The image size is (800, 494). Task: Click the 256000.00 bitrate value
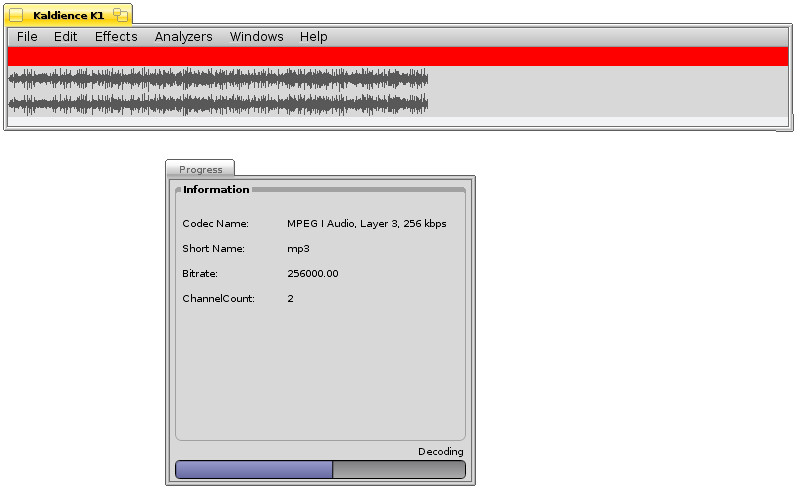click(313, 274)
